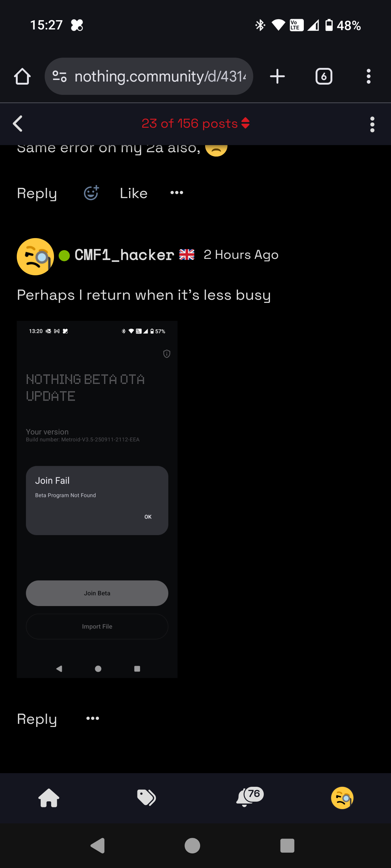Open a new browser tab
The height and width of the screenshot is (868, 391).
[277, 77]
